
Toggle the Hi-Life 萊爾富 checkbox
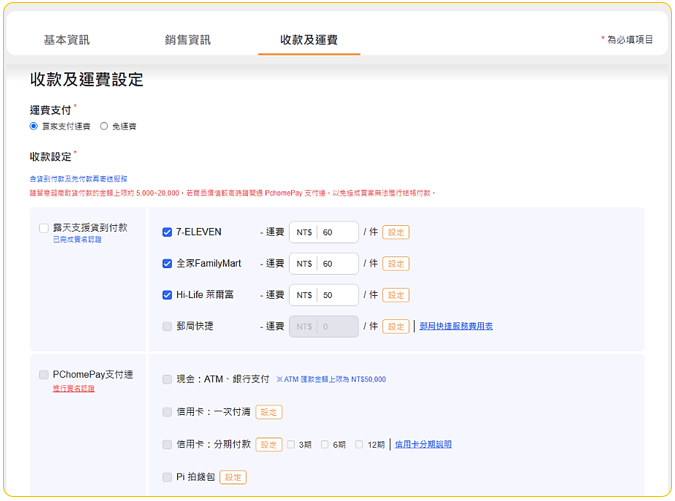(167, 295)
